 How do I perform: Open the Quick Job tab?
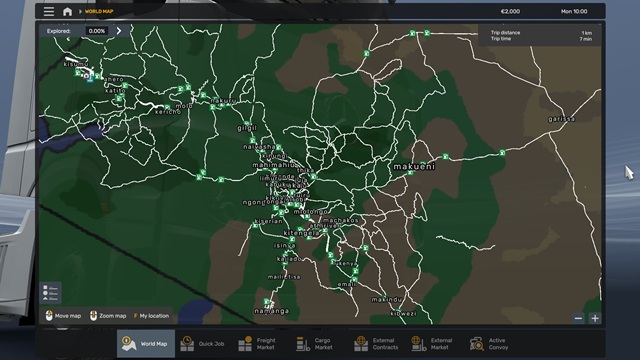pos(203,344)
